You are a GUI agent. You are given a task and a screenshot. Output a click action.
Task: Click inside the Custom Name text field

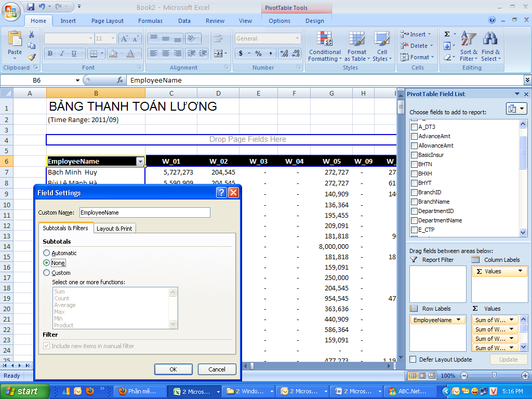[144, 212]
